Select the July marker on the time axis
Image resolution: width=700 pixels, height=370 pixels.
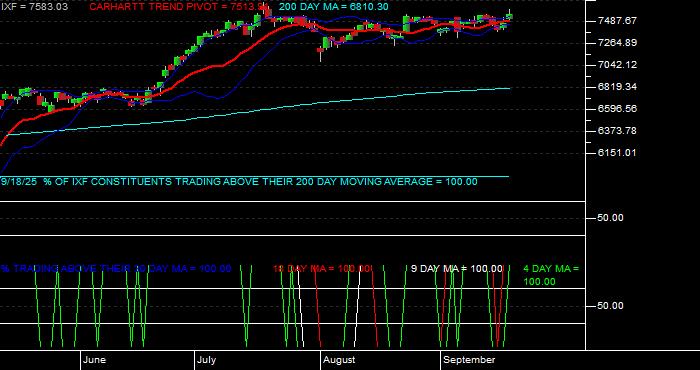(x=206, y=360)
